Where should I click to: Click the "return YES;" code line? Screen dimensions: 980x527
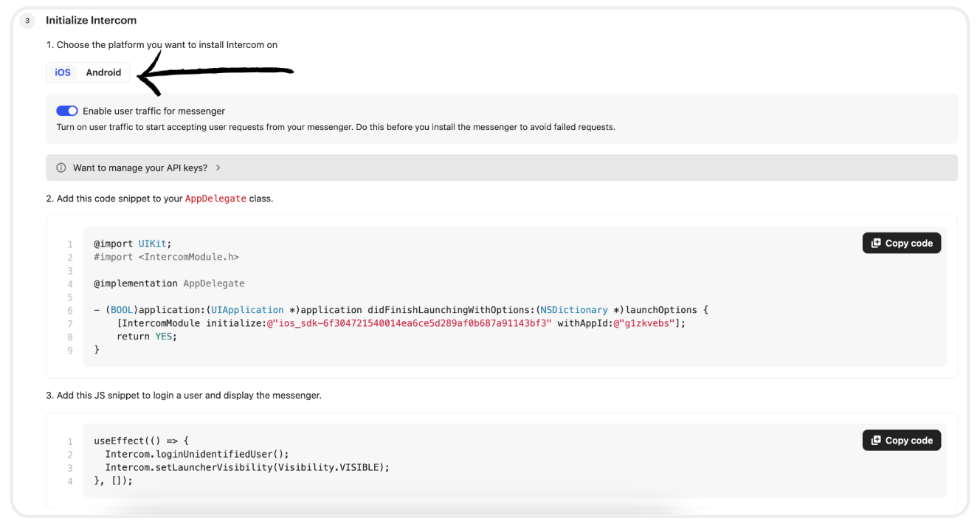(x=147, y=337)
